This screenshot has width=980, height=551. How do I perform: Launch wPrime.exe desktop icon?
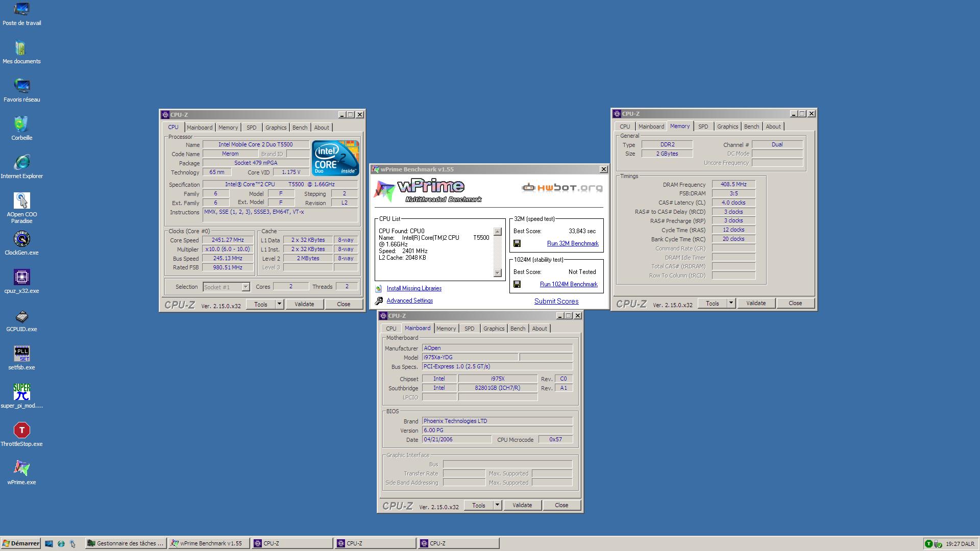21,473
